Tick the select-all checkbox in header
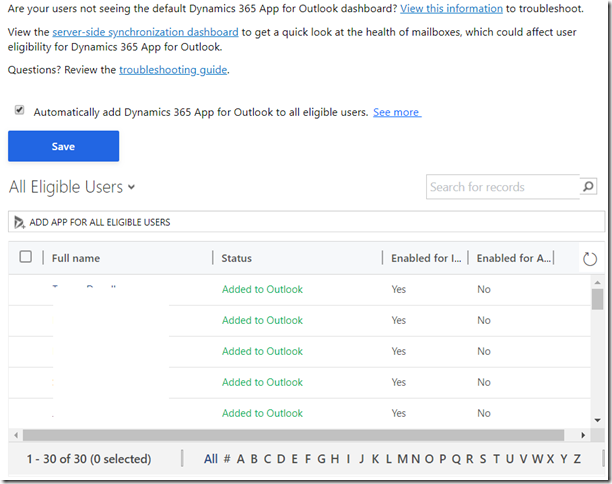The height and width of the screenshot is (484, 612). click(x=26, y=257)
